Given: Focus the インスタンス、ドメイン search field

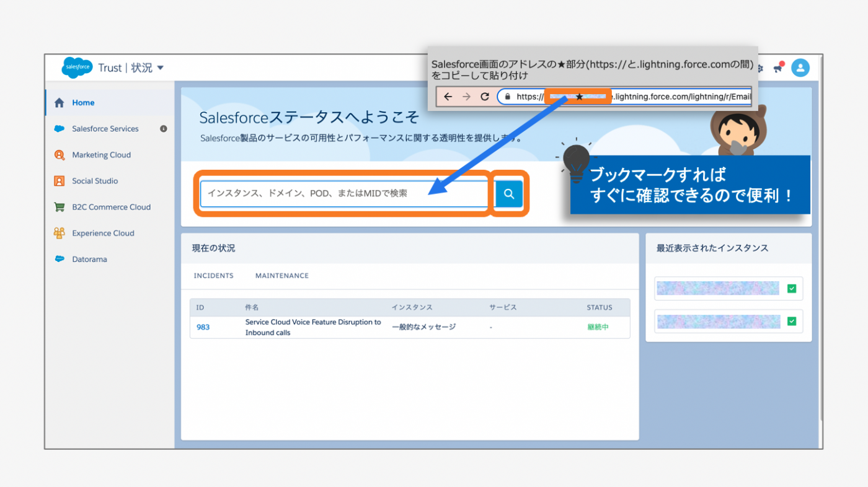Looking at the screenshot, I should pos(344,193).
